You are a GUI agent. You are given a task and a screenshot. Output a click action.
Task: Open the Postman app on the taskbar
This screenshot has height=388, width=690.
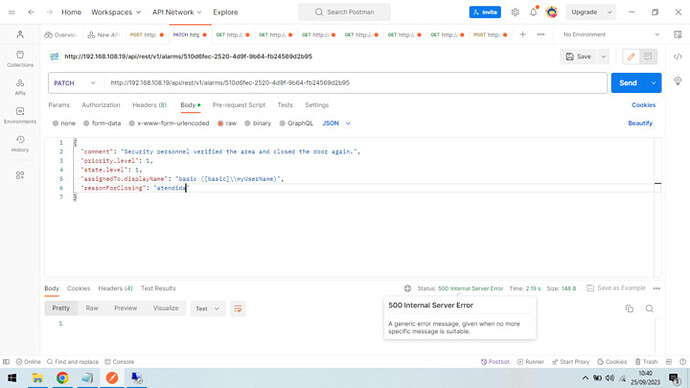(x=112, y=378)
